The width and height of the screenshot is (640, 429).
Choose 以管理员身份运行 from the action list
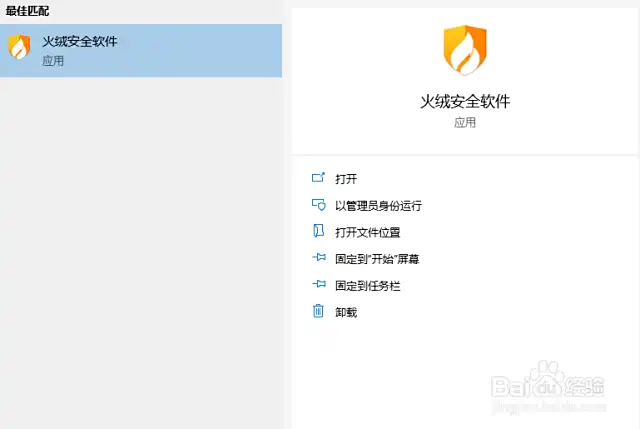(x=378, y=206)
